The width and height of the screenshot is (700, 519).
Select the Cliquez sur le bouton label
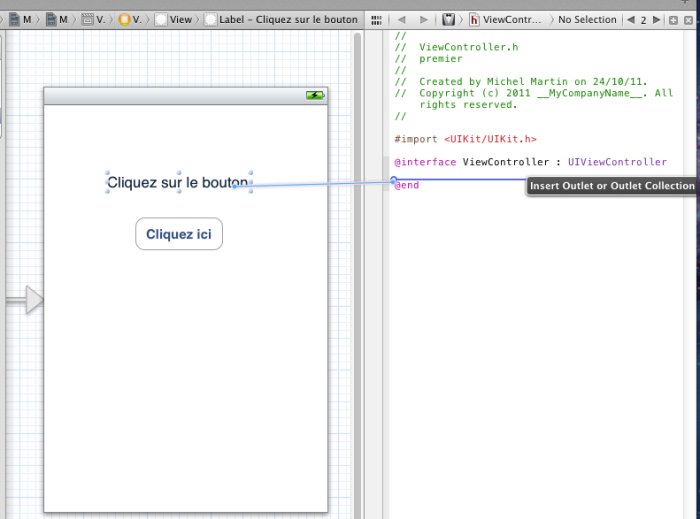pos(177,183)
